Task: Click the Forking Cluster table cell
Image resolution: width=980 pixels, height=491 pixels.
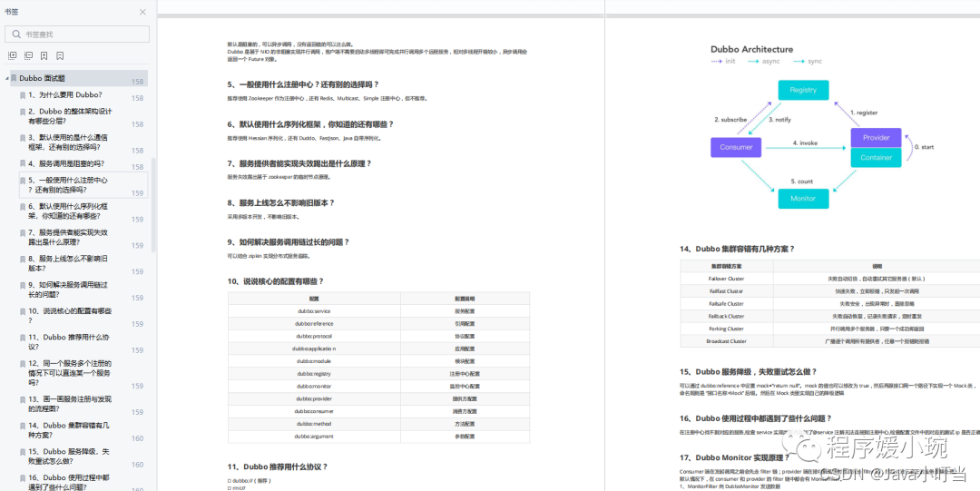Action: pyautogui.click(x=726, y=329)
